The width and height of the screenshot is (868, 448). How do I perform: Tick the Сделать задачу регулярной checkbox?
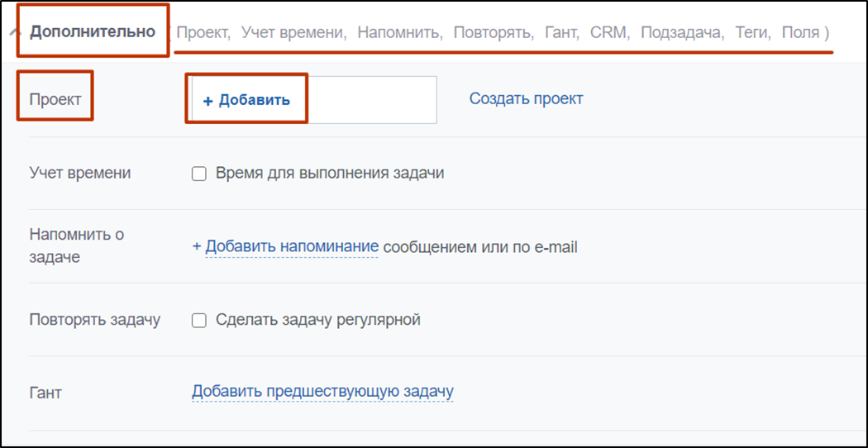[198, 321]
